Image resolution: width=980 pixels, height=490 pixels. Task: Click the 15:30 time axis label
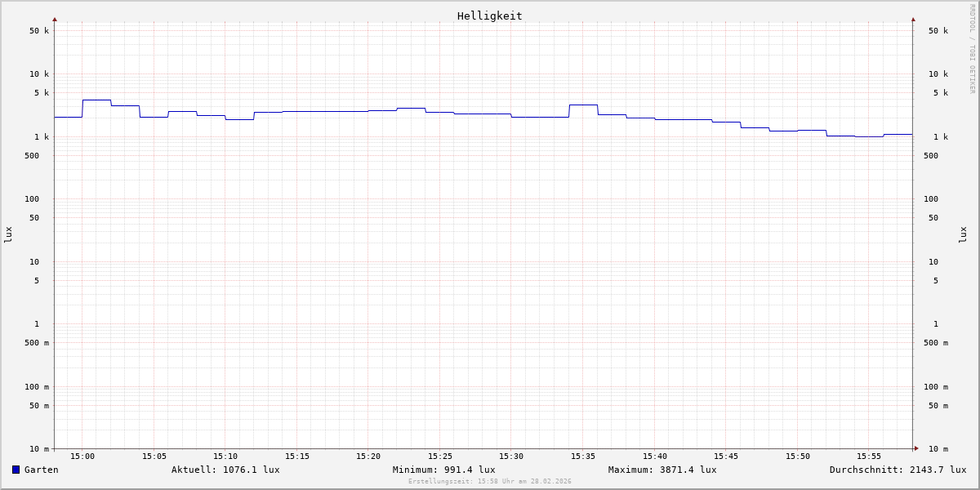click(511, 457)
